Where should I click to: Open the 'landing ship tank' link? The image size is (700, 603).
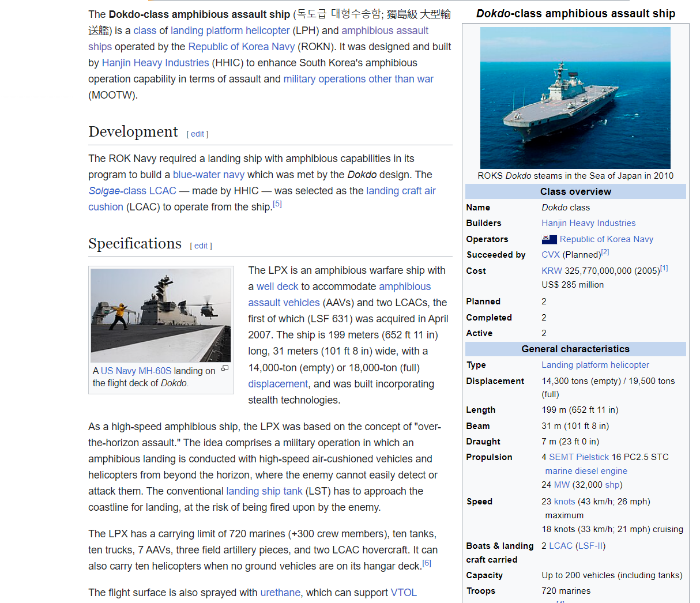click(264, 491)
